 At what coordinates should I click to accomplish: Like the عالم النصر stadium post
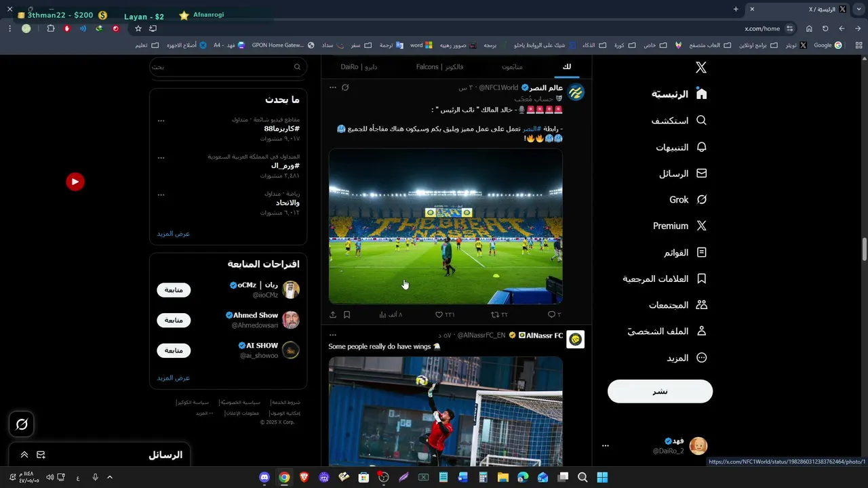[x=445, y=314]
